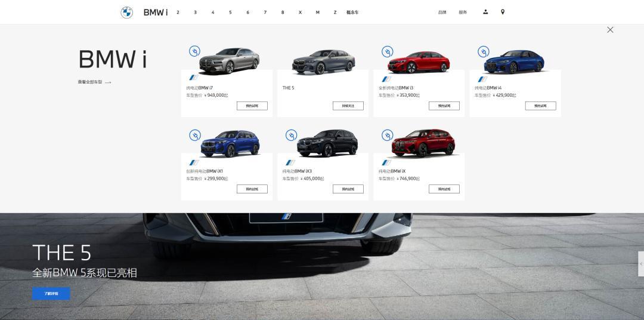Open the M series menu
This screenshot has width=644, height=320.
pyautogui.click(x=317, y=13)
